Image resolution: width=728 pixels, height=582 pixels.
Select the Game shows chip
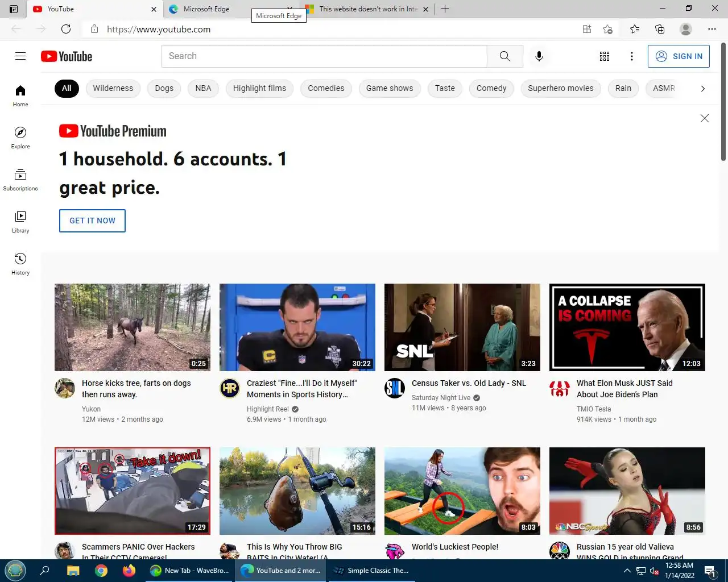pyautogui.click(x=390, y=88)
